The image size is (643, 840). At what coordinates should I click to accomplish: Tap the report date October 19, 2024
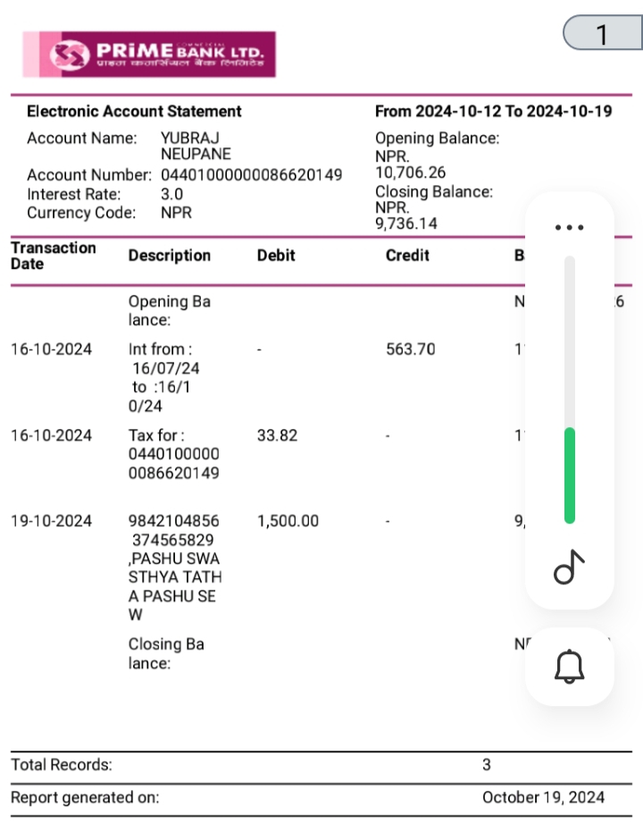coord(543,798)
